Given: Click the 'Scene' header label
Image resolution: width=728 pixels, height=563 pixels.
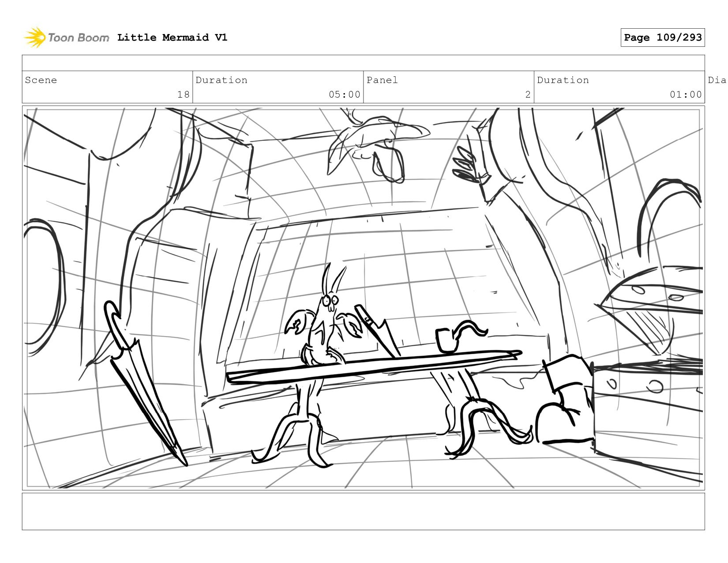Looking at the screenshot, I should (x=41, y=80).
